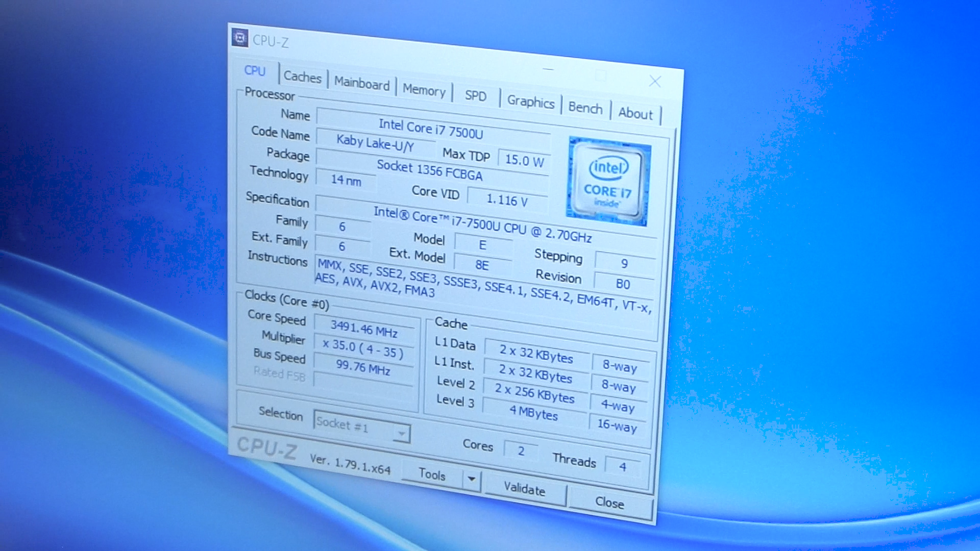Click the Revision value B0
980x551 pixels.
[623, 284]
